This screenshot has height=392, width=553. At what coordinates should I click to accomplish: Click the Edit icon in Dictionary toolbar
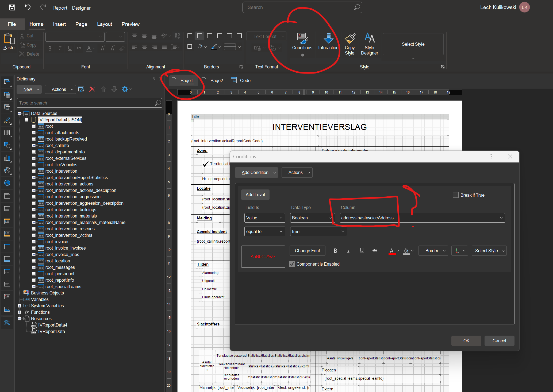coord(81,89)
